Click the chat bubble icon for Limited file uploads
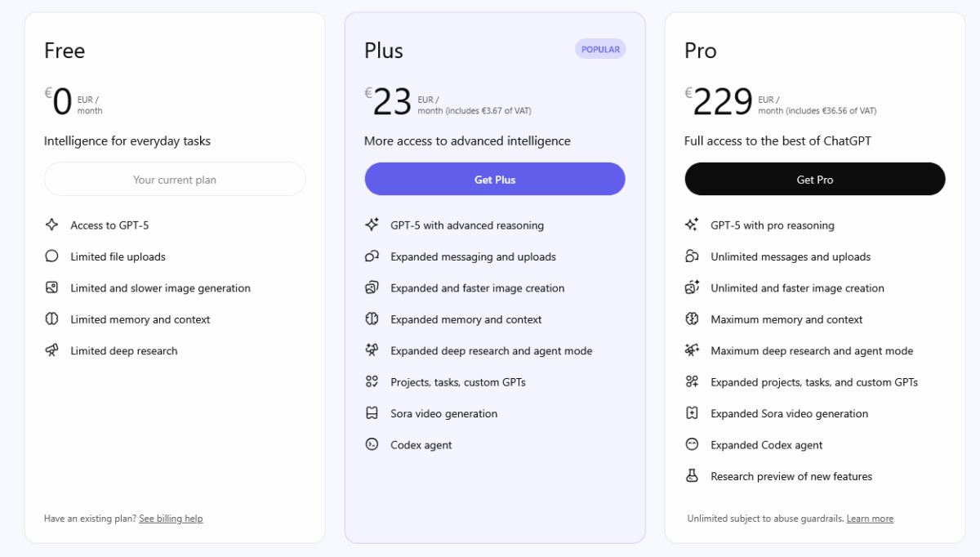 click(x=51, y=256)
